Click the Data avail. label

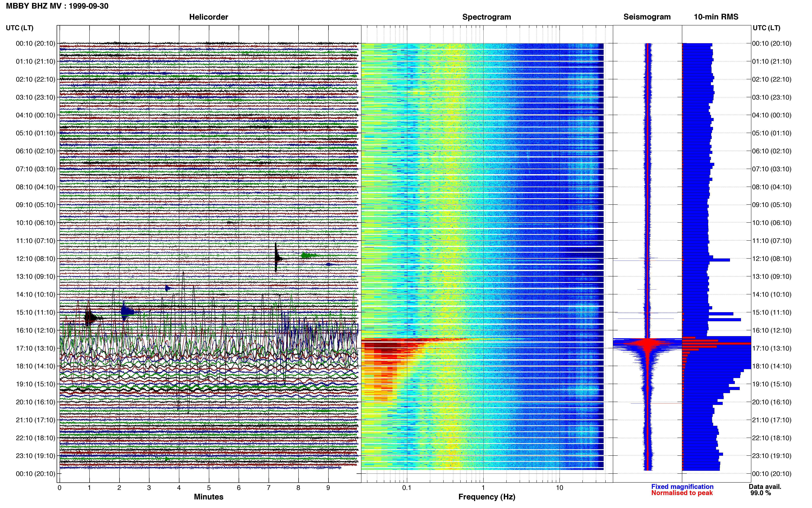765,486
